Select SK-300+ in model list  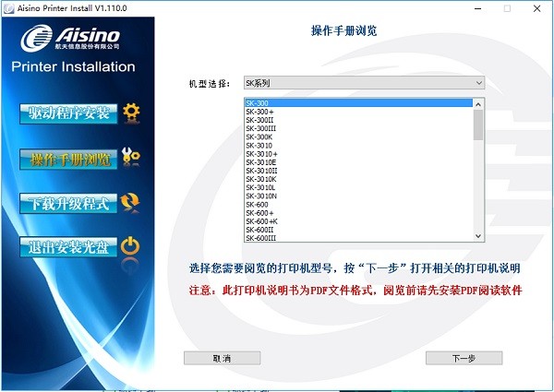[358, 112]
